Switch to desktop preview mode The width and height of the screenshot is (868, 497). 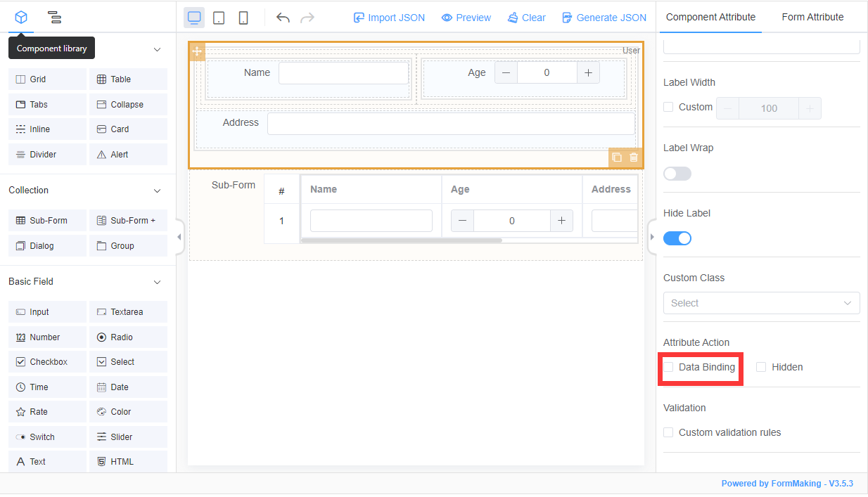pos(194,18)
